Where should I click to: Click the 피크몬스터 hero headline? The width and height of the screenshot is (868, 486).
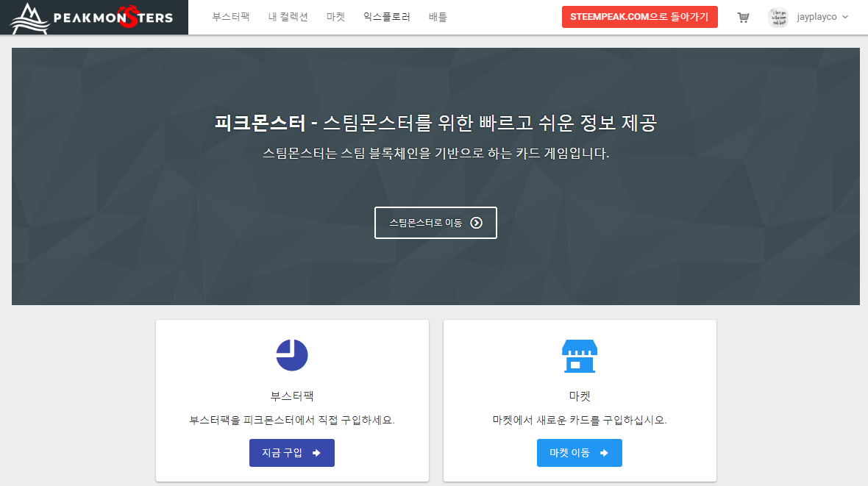coord(435,122)
